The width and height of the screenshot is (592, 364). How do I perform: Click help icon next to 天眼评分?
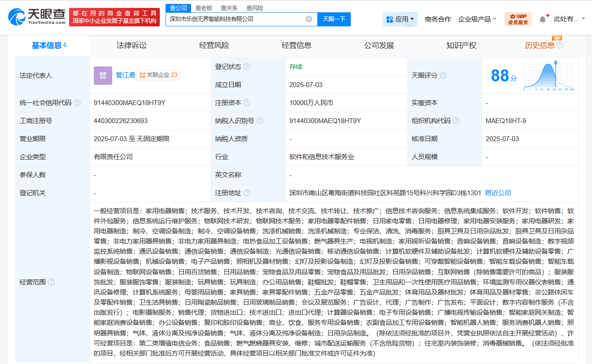(443, 76)
